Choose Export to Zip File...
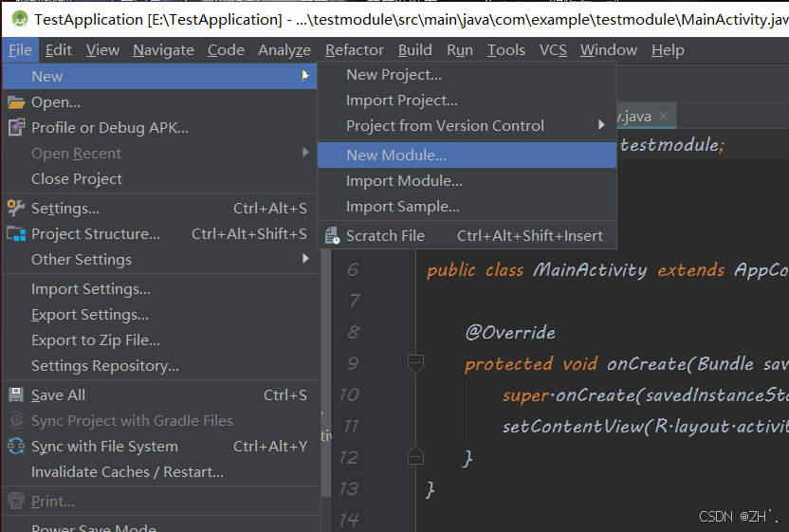This screenshot has height=532, width=789. [x=160, y=340]
